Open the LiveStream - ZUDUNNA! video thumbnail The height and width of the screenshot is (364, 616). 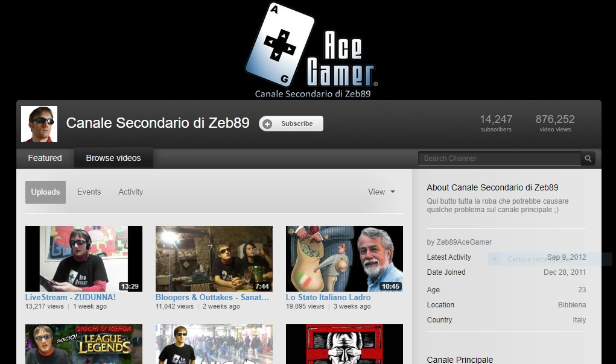coord(84,259)
